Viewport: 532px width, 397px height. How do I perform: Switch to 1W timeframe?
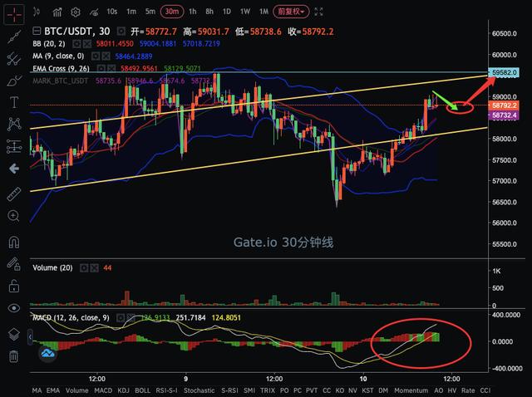pyautogui.click(x=245, y=12)
